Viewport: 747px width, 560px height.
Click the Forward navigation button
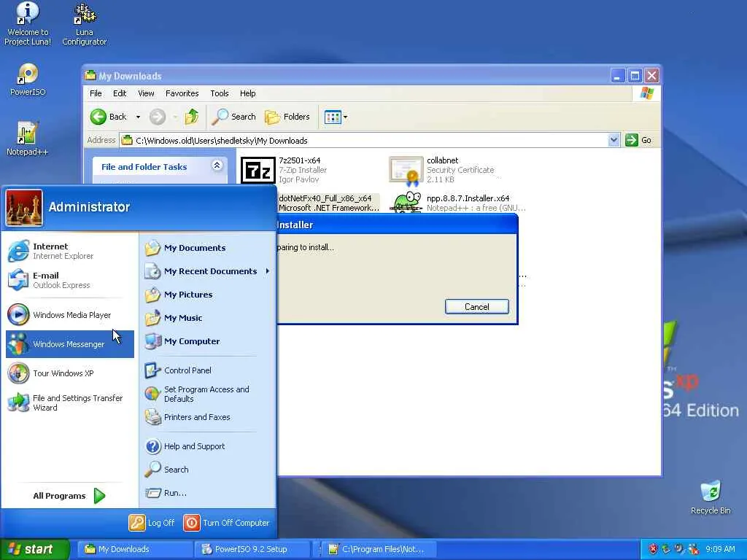pyautogui.click(x=158, y=117)
